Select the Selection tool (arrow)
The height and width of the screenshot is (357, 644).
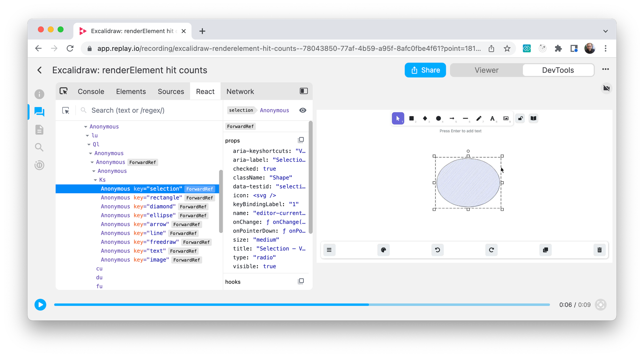(398, 118)
